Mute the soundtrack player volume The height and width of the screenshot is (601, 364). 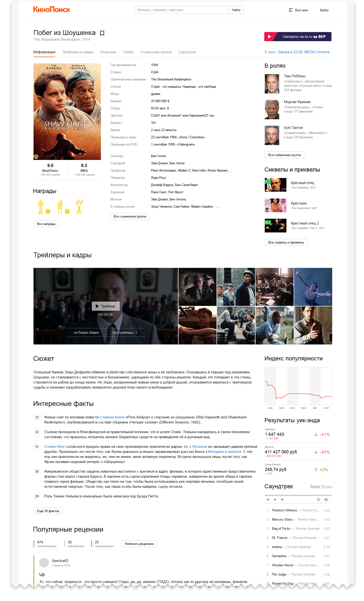click(x=326, y=500)
